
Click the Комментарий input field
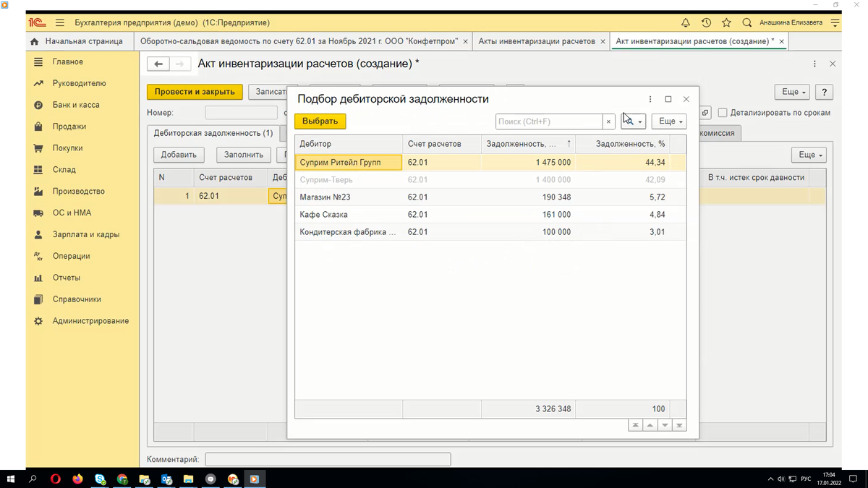coord(328,459)
